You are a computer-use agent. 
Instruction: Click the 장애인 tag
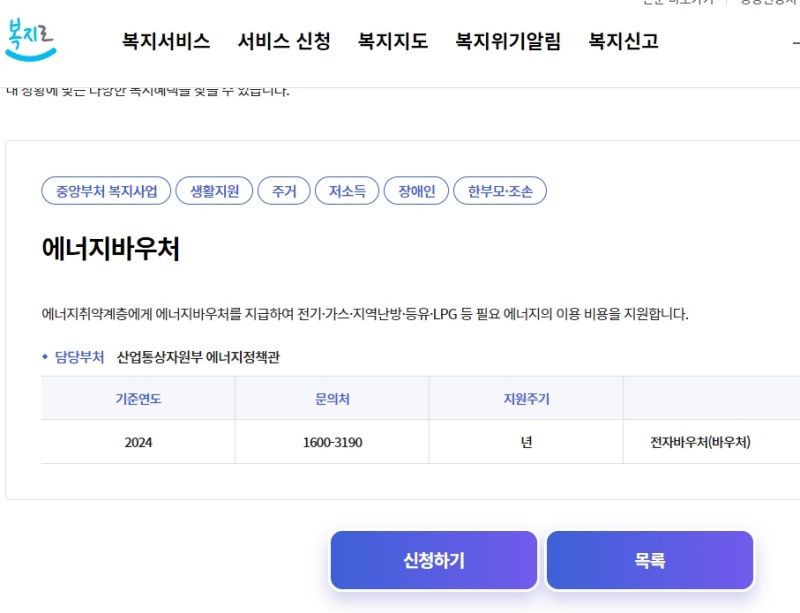pos(416,191)
